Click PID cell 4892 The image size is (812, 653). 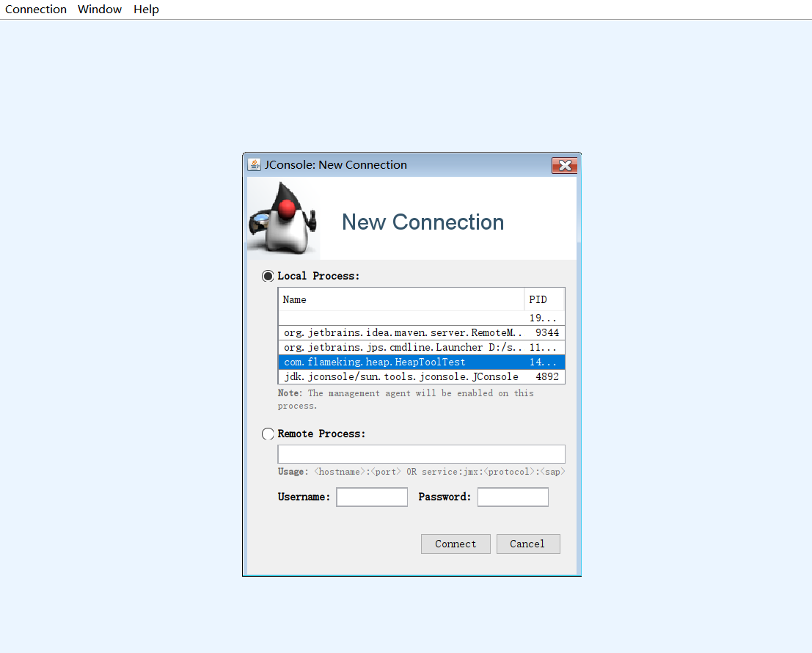544,376
